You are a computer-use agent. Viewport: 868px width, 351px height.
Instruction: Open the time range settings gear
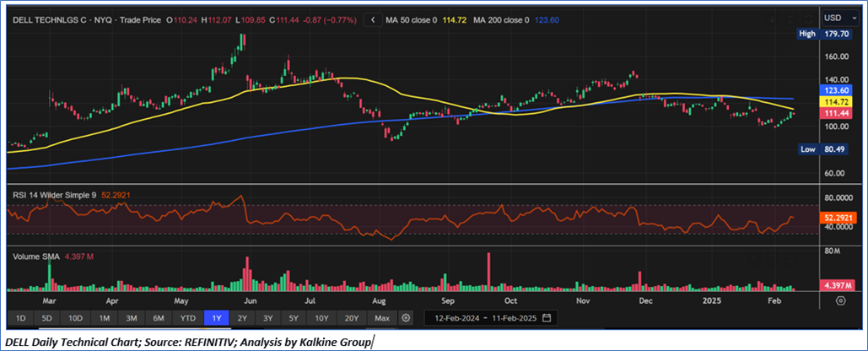(x=406, y=318)
